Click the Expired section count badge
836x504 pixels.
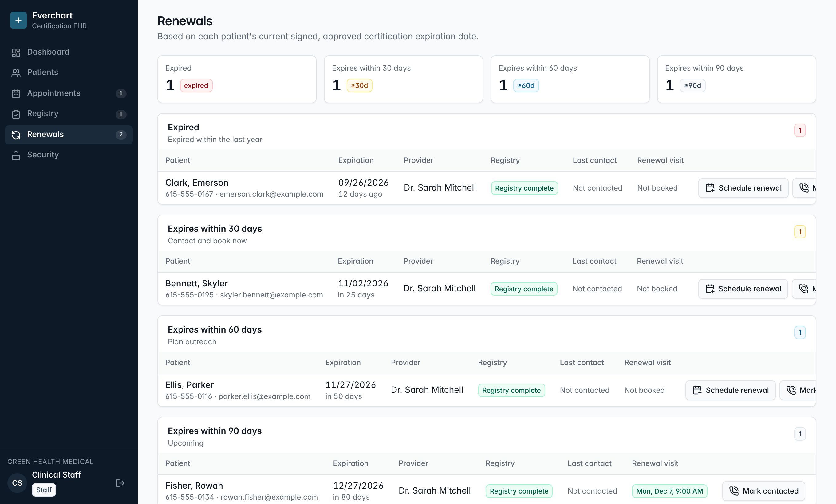[800, 130]
